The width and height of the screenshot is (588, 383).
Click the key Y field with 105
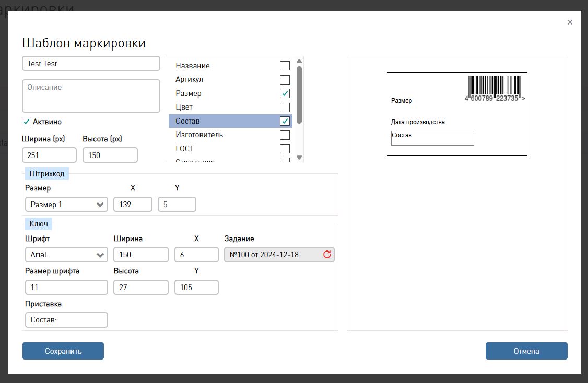[196, 287]
